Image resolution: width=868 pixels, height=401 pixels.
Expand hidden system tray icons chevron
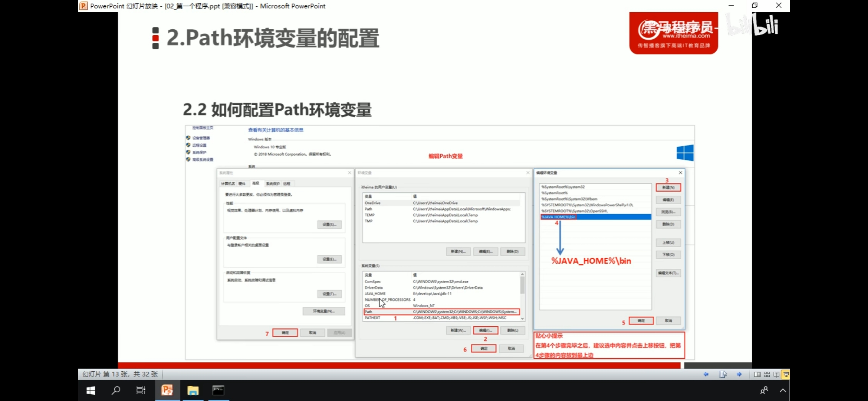pos(783,390)
